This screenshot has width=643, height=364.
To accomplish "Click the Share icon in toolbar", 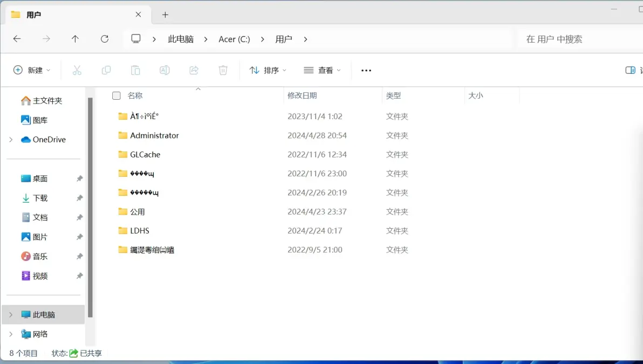I will click(x=194, y=71).
